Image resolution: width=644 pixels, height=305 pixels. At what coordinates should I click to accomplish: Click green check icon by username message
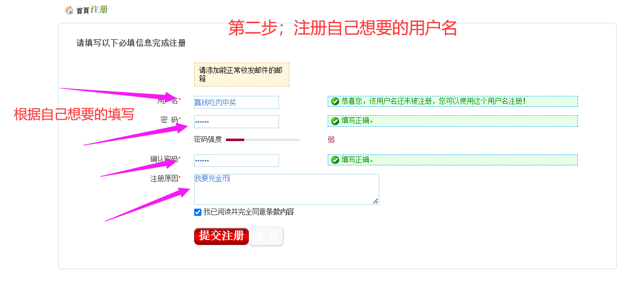[335, 101]
